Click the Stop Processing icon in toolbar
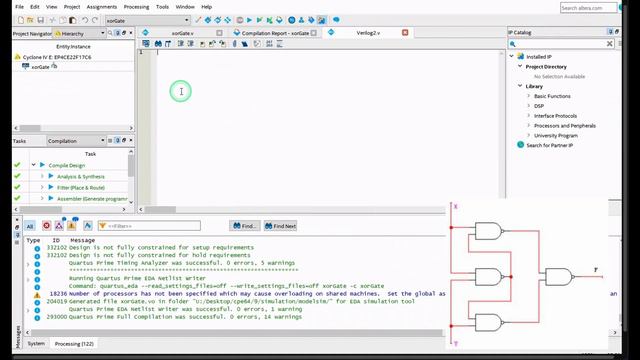Image resolution: width=640 pixels, height=360 pixels. point(240,20)
